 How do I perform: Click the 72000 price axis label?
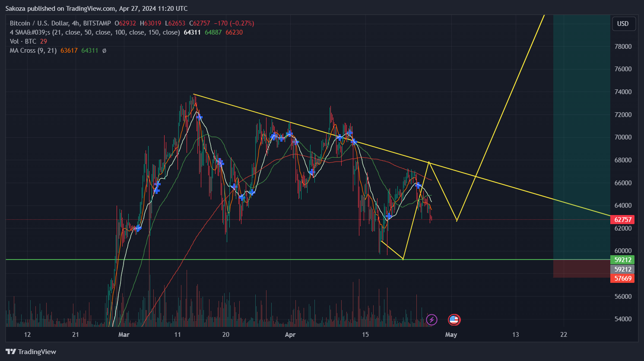[623, 114]
